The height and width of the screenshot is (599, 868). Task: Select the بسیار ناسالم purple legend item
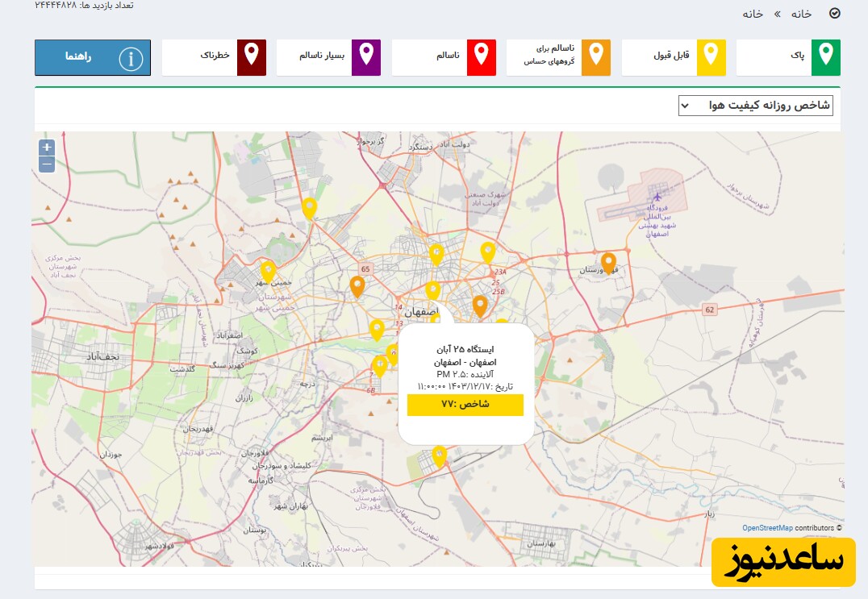(328, 57)
